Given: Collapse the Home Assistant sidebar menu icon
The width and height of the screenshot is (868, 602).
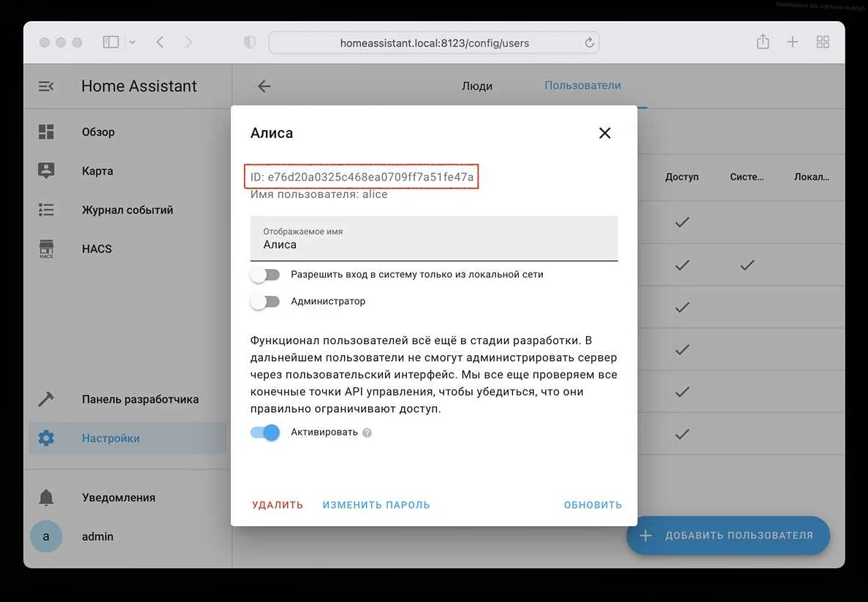Looking at the screenshot, I should coord(46,86).
